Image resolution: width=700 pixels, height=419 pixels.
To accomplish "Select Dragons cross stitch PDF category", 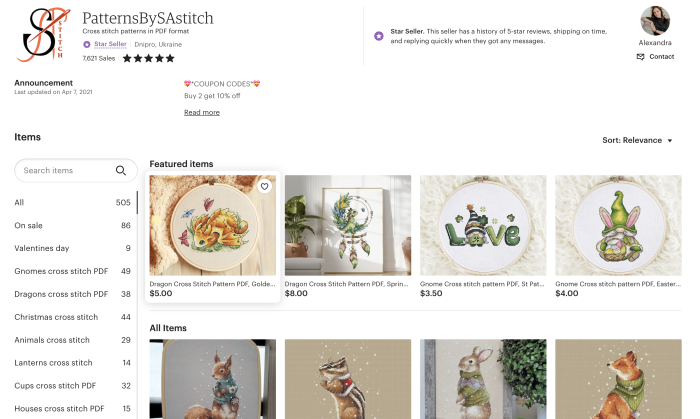I will (61, 294).
